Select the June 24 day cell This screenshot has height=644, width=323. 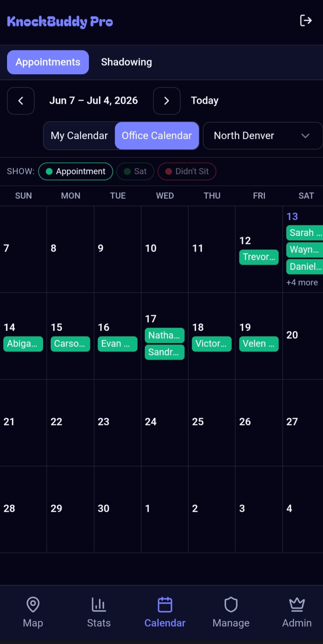tap(165, 423)
